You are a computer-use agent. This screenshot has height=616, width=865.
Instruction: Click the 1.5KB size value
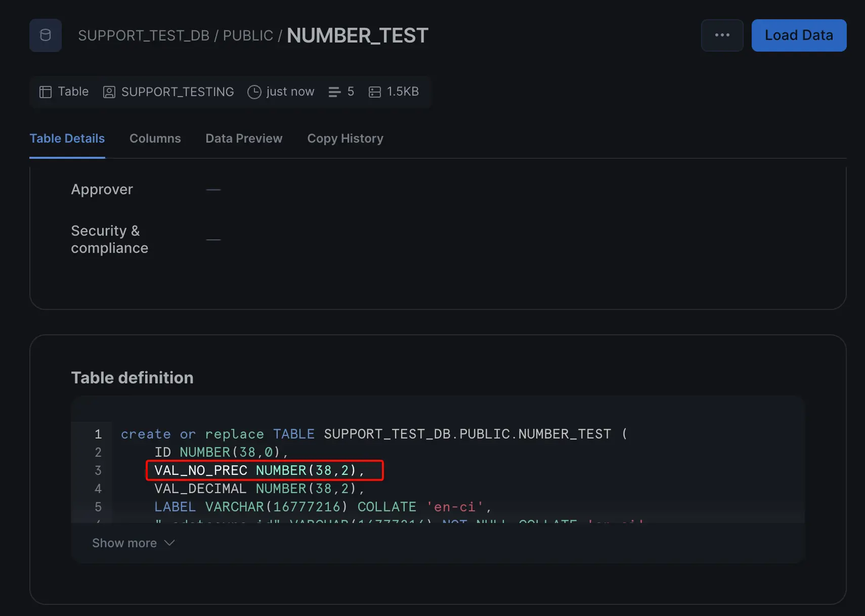(403, 92)
